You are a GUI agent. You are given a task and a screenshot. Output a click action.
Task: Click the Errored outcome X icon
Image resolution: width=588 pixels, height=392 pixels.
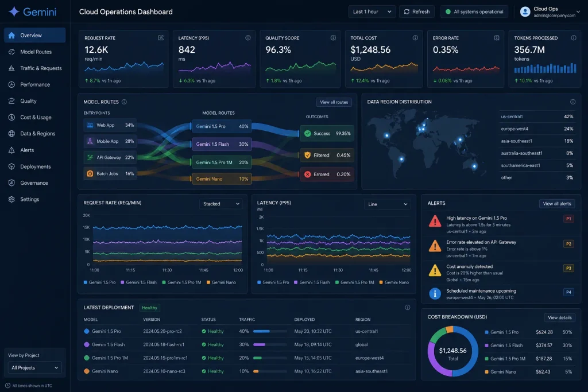click(x=308, y=174)
